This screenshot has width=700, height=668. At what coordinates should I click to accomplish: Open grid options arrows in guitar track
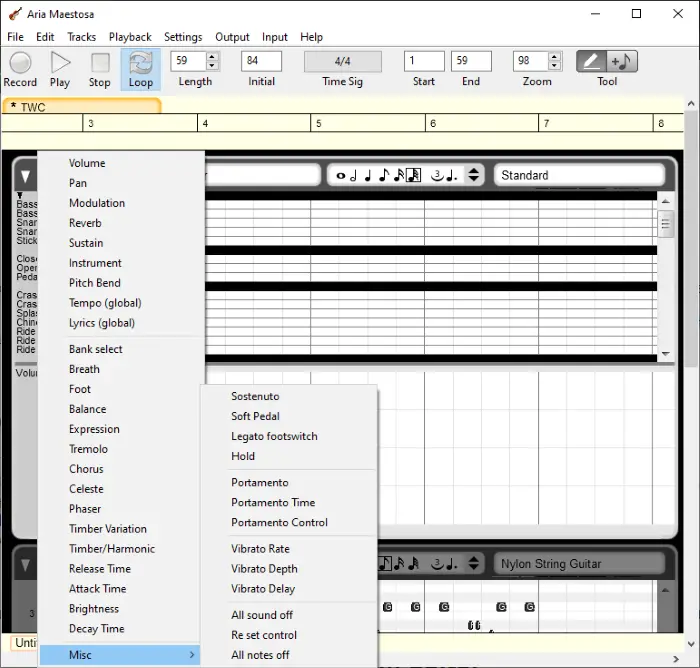(474, 563)
